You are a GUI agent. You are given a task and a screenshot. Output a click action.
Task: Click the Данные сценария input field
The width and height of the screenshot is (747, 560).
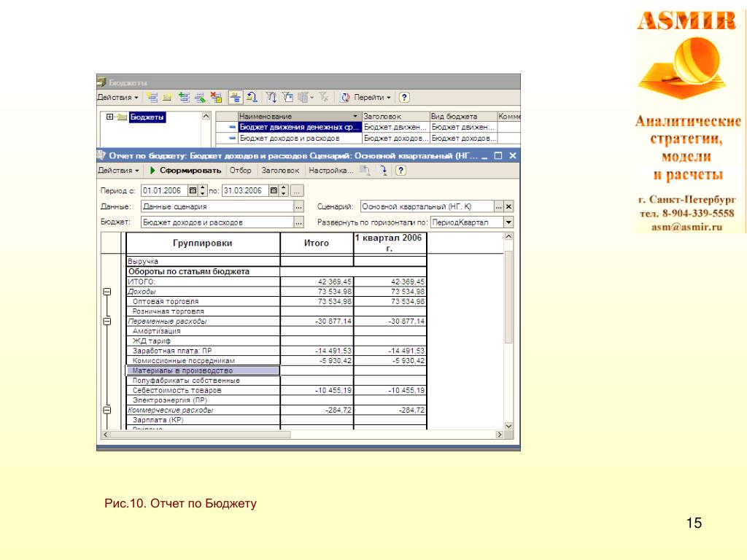(217, 206)
